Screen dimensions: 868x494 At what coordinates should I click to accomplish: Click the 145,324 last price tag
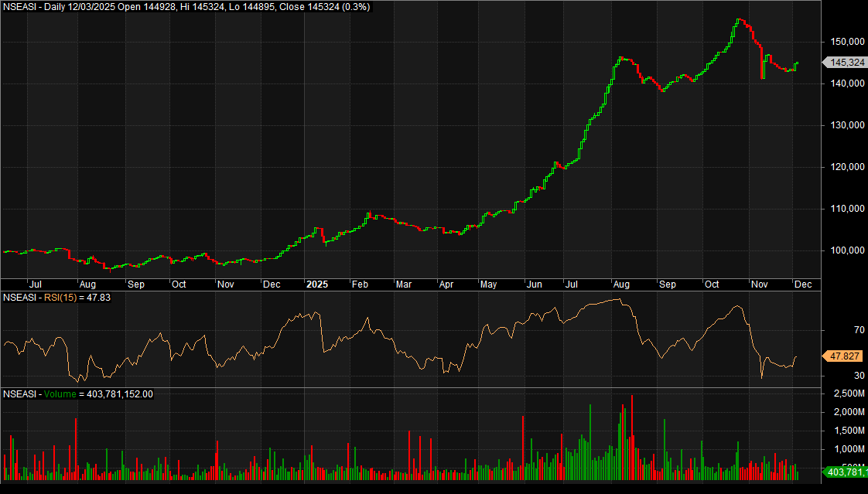pyautogui.click(x=846, y=63)
